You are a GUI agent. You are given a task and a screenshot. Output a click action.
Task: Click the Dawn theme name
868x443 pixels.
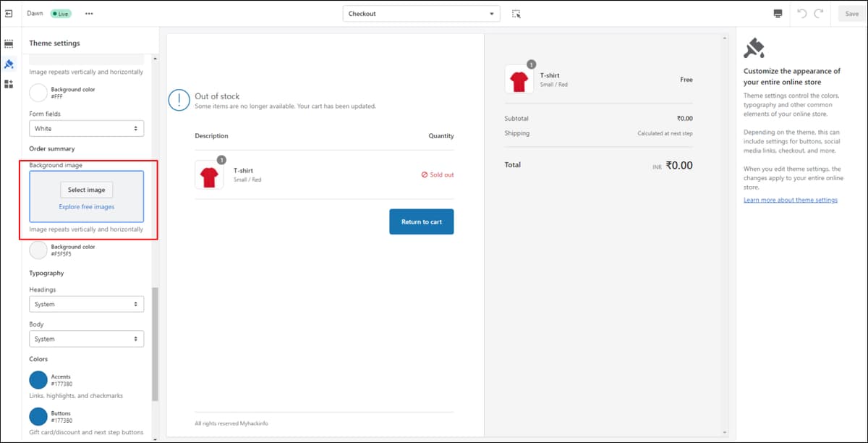[35, 14]
